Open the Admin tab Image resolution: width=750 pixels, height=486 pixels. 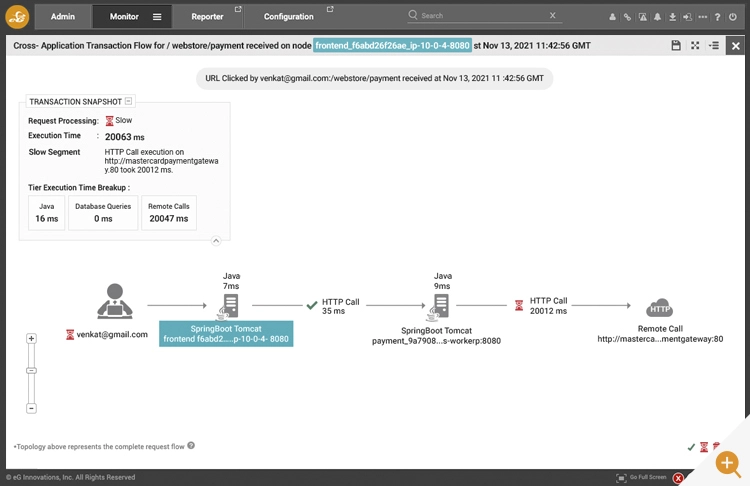click(x=63, y=16)
